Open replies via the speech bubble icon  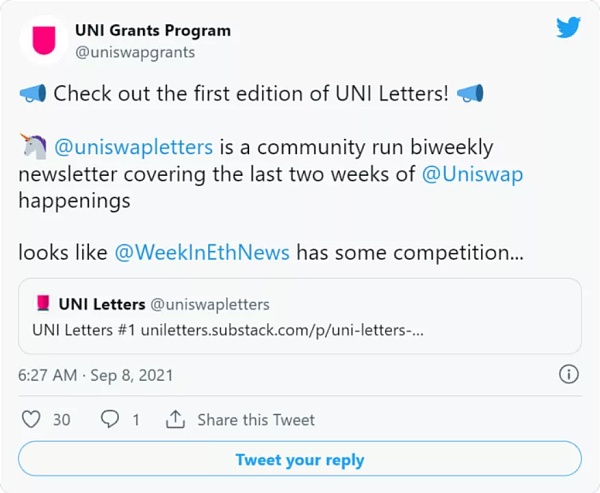point(110,419)
